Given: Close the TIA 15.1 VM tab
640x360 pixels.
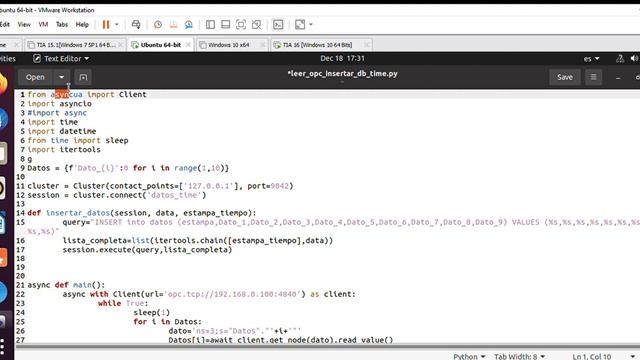Looking at the screenshot, I should [x=120, y=45].
